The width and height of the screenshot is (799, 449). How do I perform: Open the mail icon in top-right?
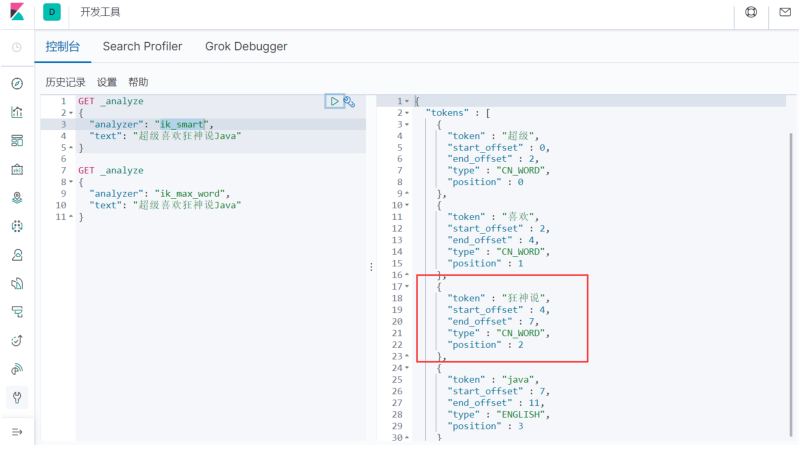click(785, 13)
